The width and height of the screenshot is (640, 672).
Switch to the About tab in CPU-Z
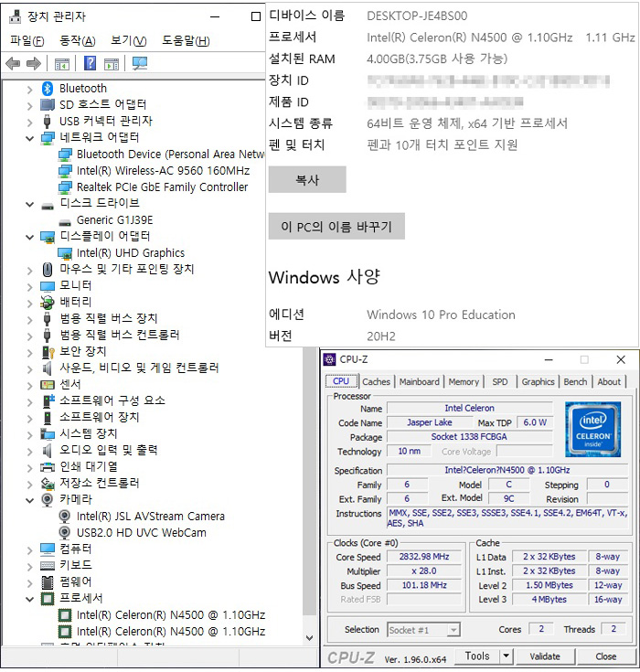609,381
